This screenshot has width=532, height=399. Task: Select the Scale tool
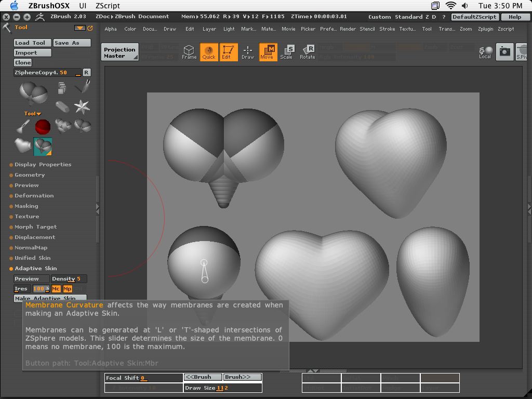287,52
